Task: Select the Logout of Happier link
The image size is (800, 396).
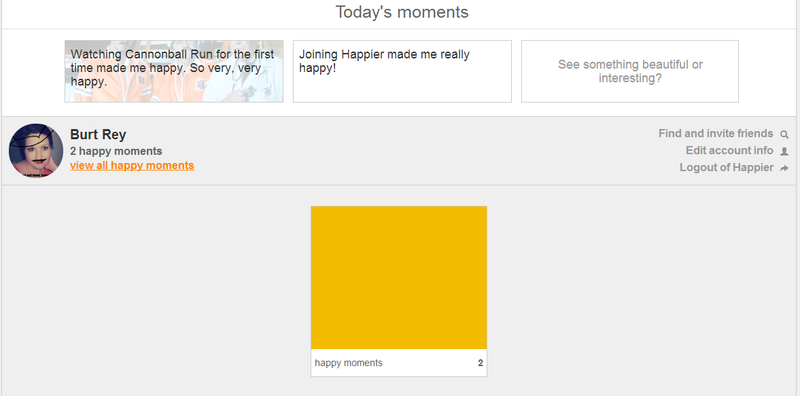Action: point(726,168)
